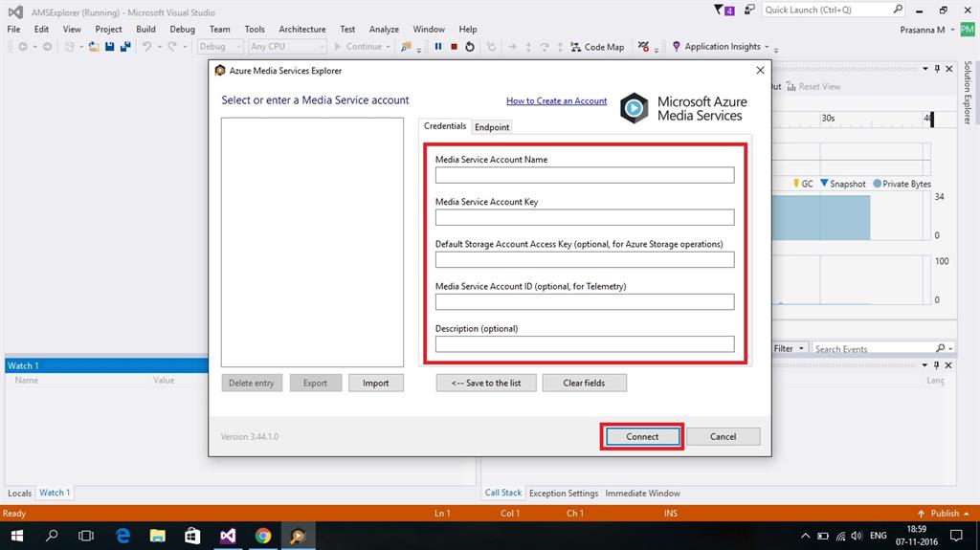Open Microsoft Edge from the taskbar
Screen dimensions: 980x550
coord(122,536)
